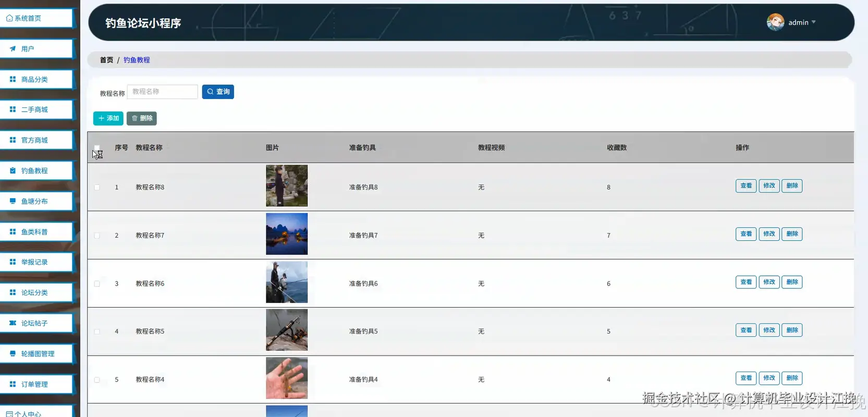View details of 教程名称5 with 查看
The width and height of the screenshot is (868, 417).
(746, 330)
